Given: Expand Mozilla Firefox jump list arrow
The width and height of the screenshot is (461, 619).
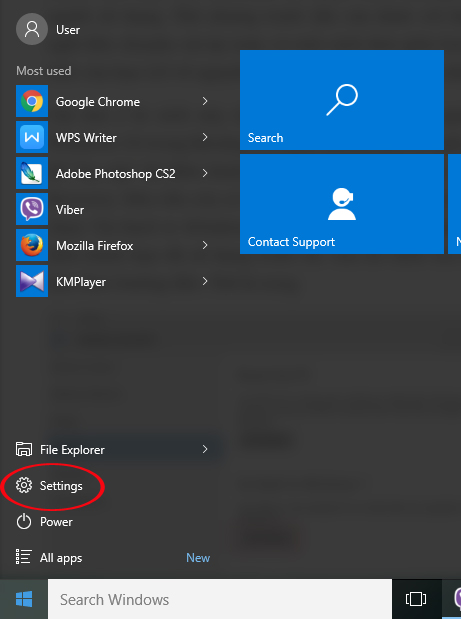Looking at the screenshot, I should pos(205,245).
